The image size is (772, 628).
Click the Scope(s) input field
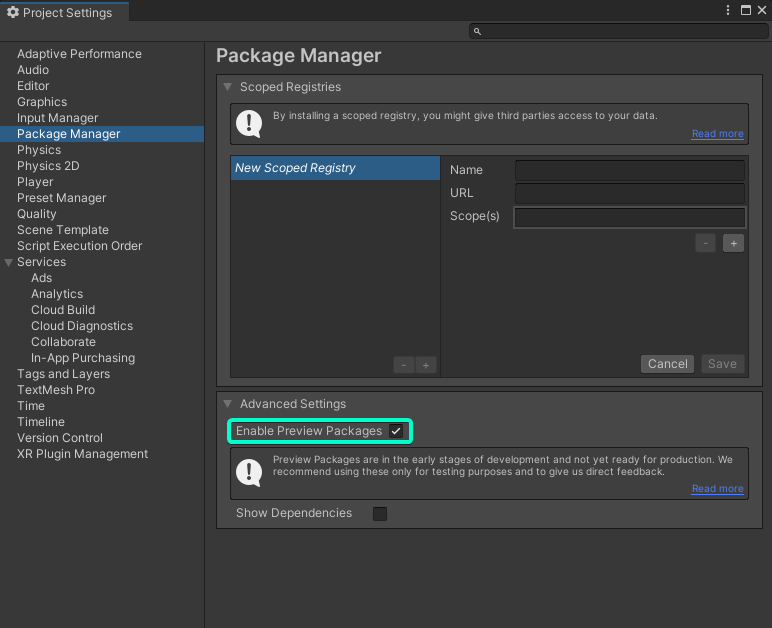630,217
